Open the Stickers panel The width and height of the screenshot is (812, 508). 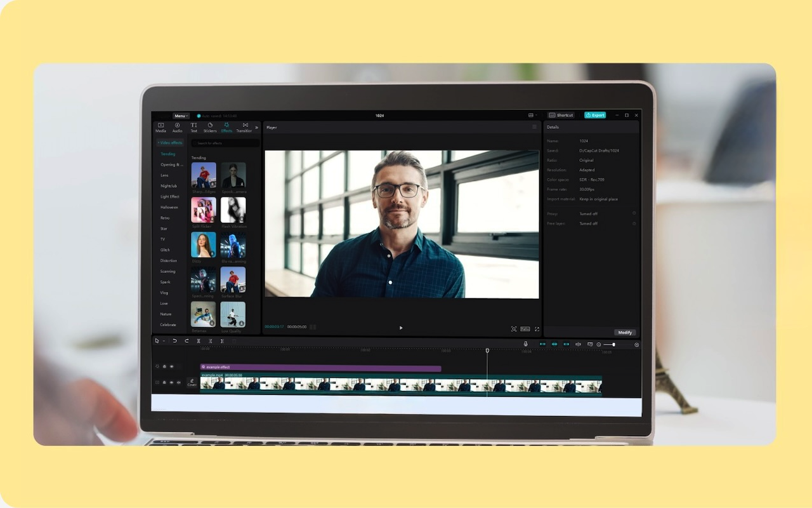coord(210,128)
